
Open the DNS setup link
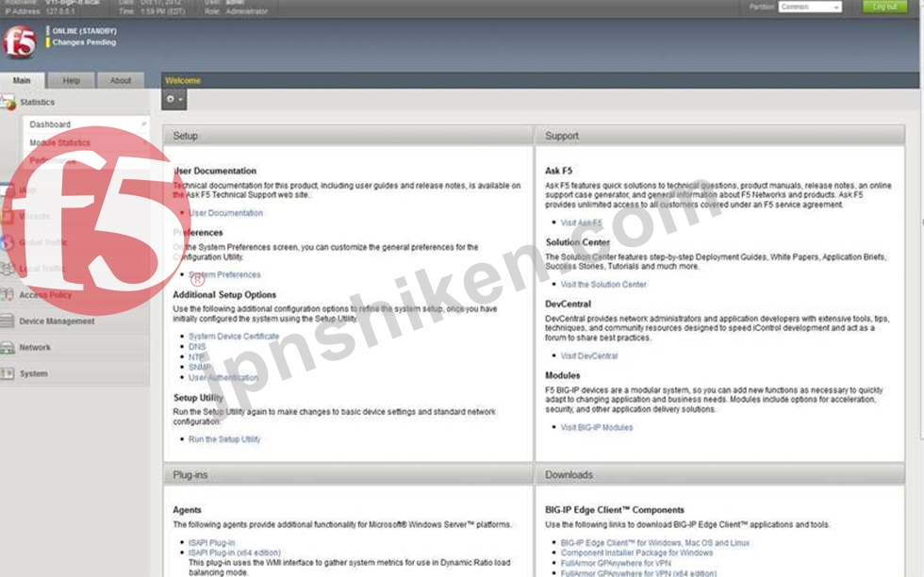(197, 347)
